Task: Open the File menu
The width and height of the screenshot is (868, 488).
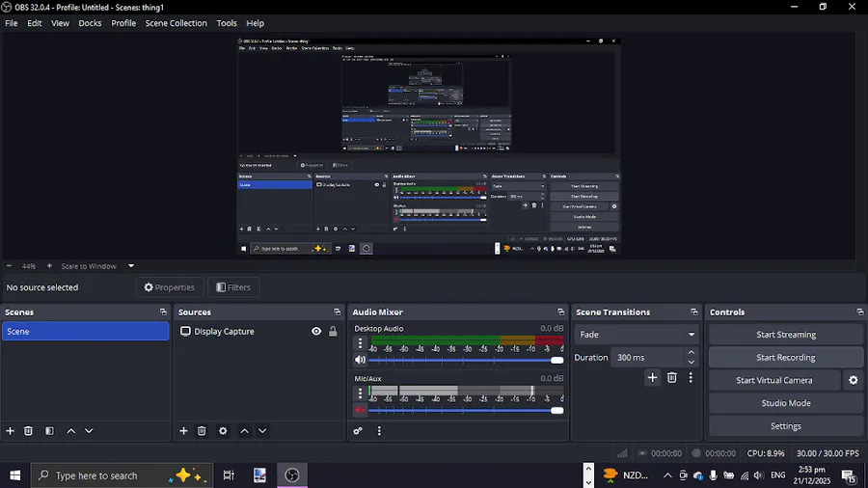Action: coord(11,23)
